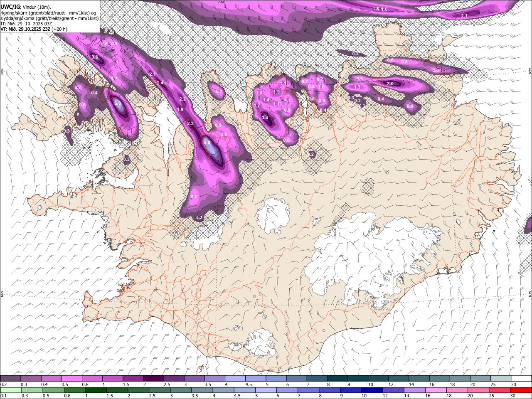532x399 pixels.
Task: Click the 'VT: Mið. 29.10.2025 23Z (+20 h)' line
Action: pos(34,29)
